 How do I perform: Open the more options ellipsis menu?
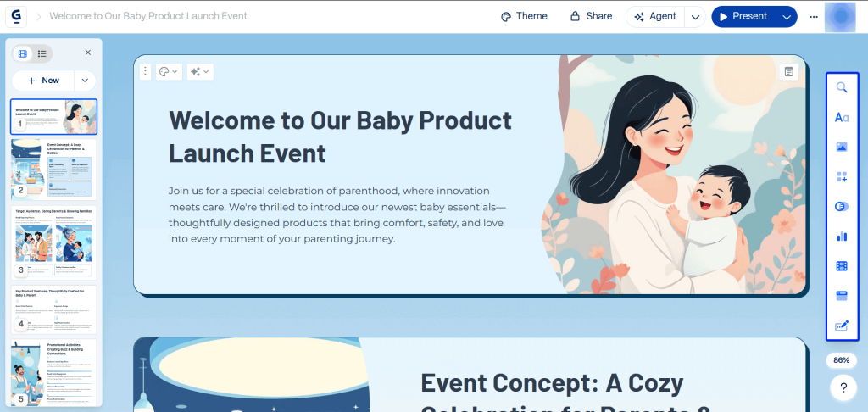coord(814,17)
